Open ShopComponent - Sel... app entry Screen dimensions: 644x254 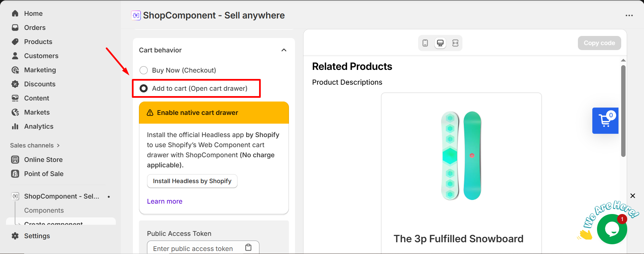coord(61,196)
